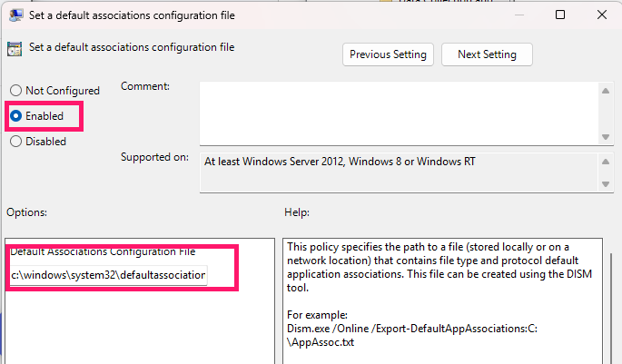Viewport: 622px width, 364px height.
Task: Click the title bar window icon
Action: [x=15, y=15]
